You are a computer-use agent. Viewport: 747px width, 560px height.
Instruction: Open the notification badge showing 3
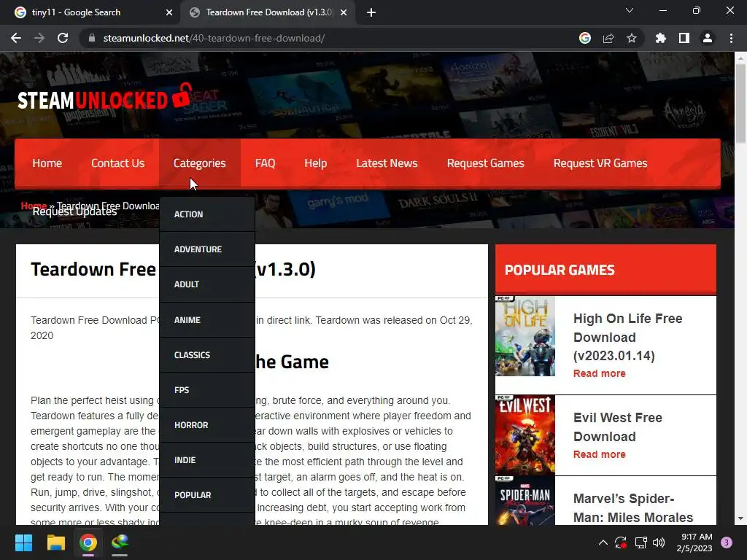pyautogui.click(x=727, y=542)
